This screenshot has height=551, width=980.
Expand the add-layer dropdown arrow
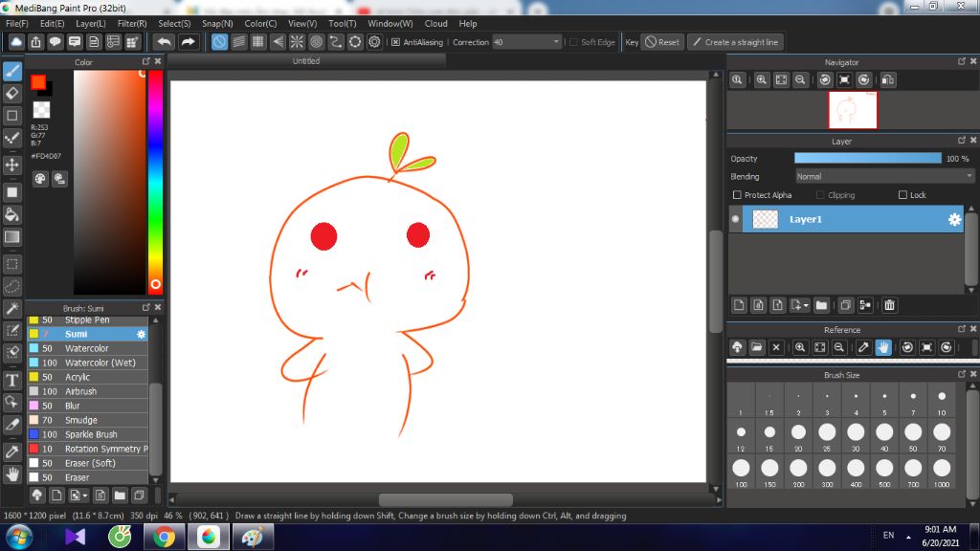tap(806, 305)
